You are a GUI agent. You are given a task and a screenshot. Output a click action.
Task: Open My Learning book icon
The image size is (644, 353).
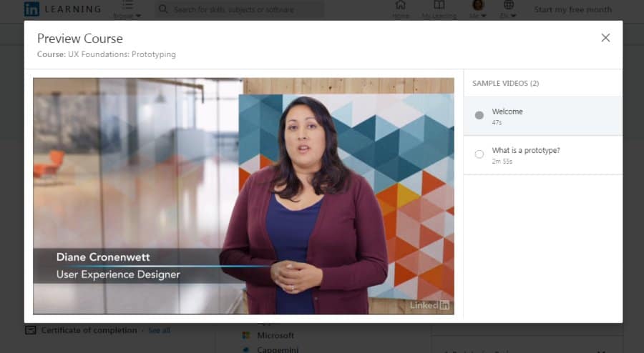pyautogui.click(x=439, y=5)
